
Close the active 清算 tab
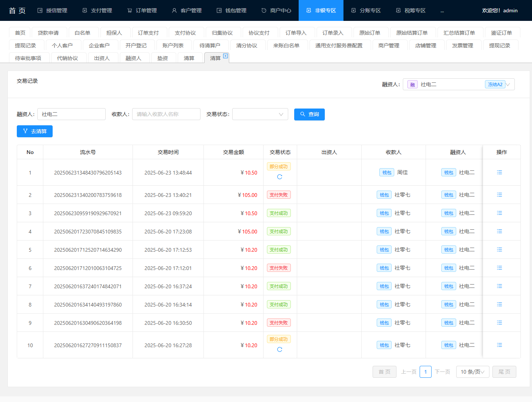coord(225,56)
